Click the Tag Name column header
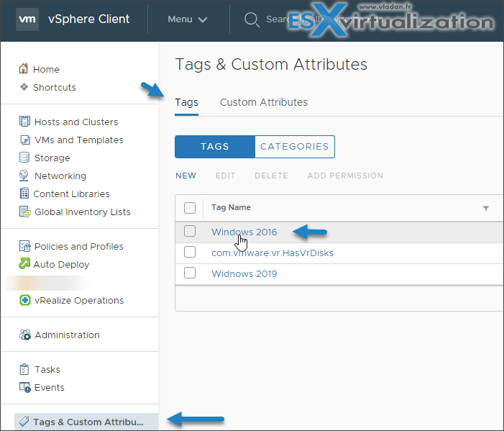 (x=231, y=207)
